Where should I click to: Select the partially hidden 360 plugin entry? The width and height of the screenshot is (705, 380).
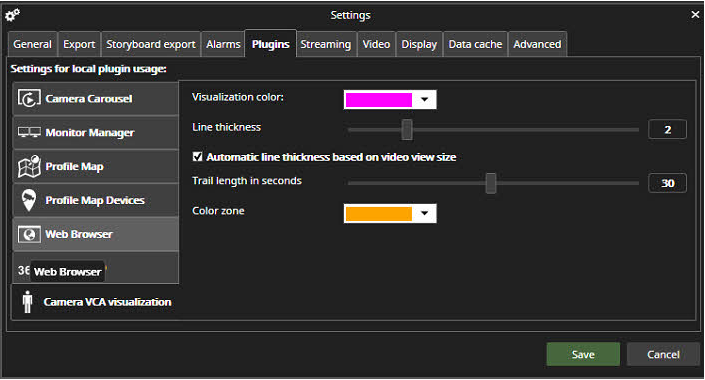[96, 268]
